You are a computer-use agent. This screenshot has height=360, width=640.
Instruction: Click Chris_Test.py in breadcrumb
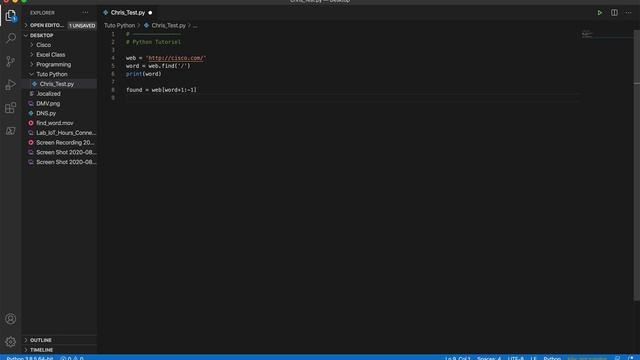click(x=169, y=25)
